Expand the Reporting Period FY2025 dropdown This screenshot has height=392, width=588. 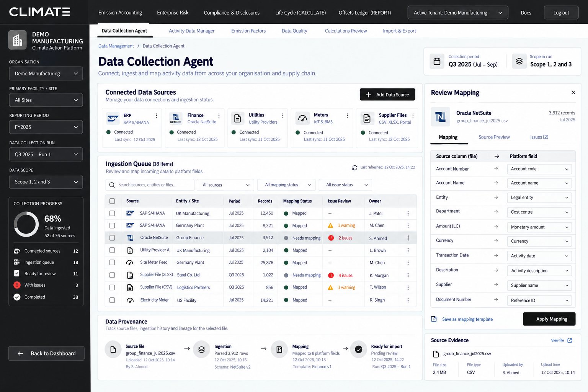(x=46, y=127)
